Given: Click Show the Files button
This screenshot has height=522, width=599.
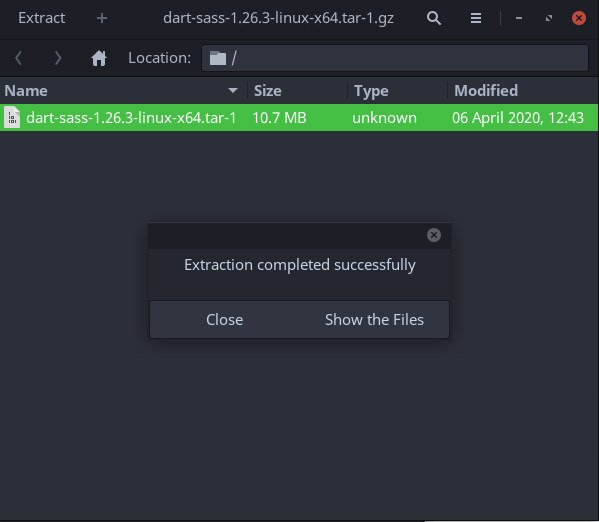Looking at the screenshot, I should pos(374,319).
